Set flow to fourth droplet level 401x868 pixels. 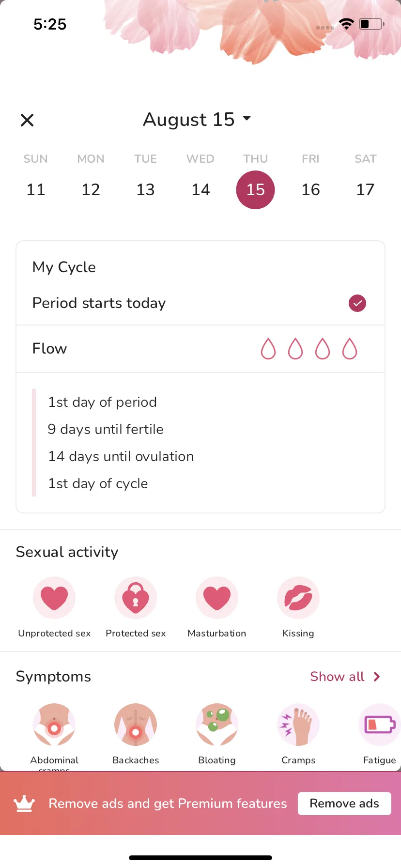pyautogui.click(x=350, y=349)
